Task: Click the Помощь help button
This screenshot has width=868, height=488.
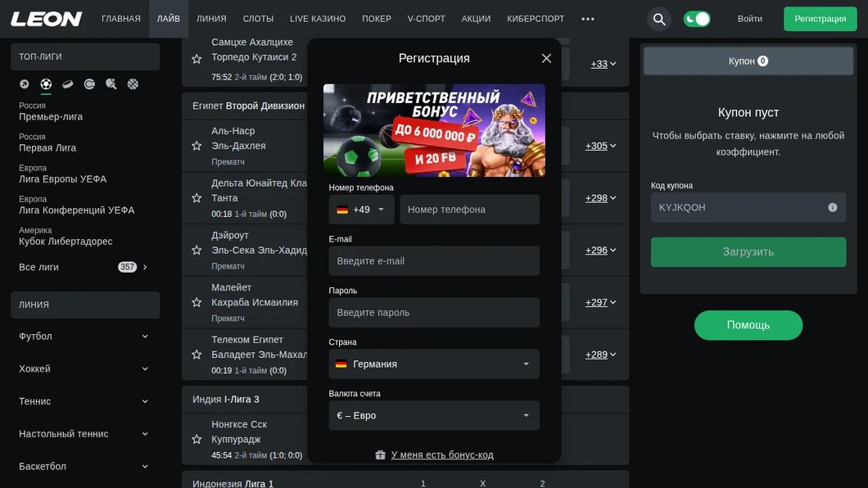Action: coord(748,325)
